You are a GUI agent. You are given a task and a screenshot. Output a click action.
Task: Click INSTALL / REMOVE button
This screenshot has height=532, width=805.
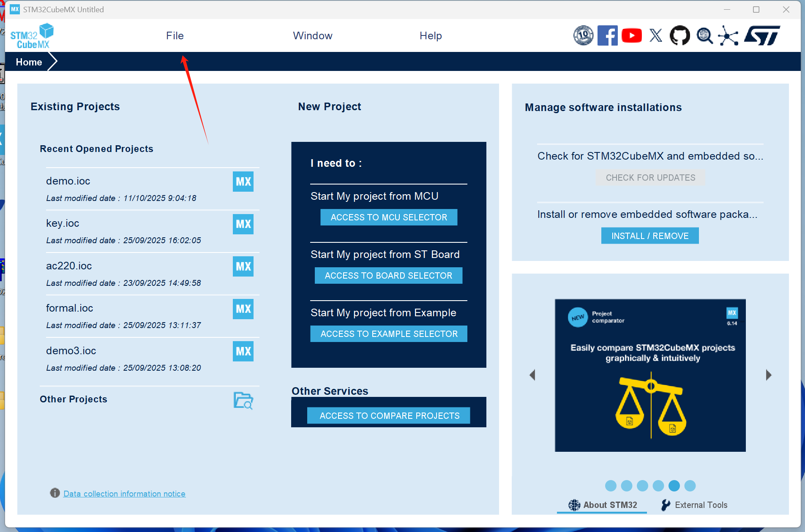click(650, 236)
